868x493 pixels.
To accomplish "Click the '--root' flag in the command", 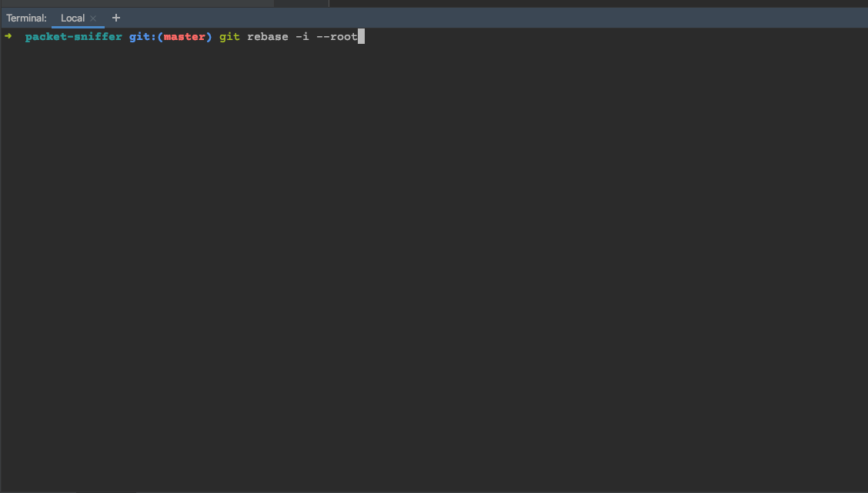I will tap(336, 37).
